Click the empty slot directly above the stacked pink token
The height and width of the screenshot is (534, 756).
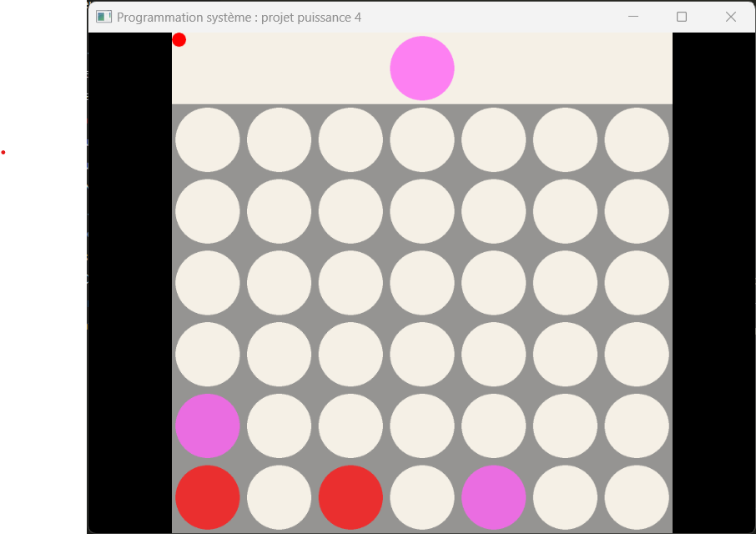pyautogui.click(x=207, y=355)
